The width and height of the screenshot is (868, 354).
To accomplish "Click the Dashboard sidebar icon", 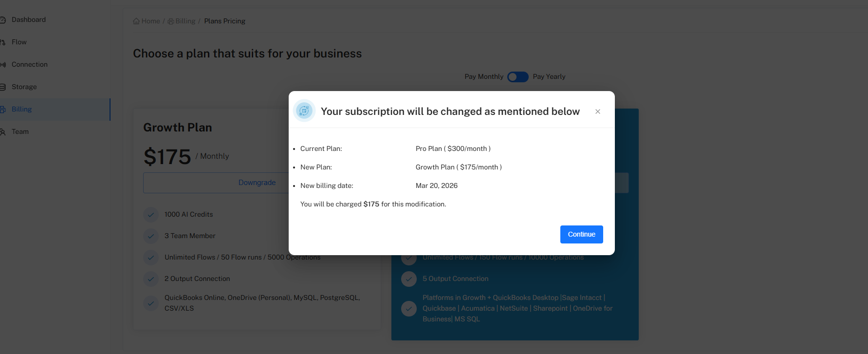I will pos(2,20).
